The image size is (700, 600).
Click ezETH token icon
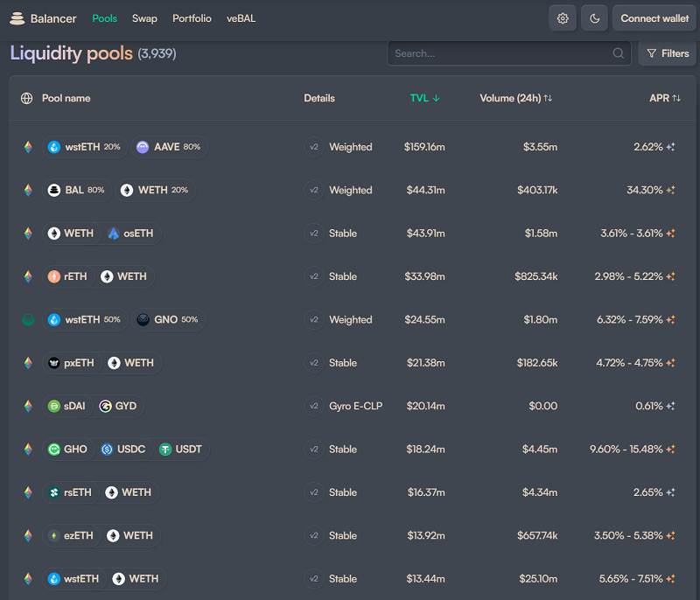tap(54, 535)
